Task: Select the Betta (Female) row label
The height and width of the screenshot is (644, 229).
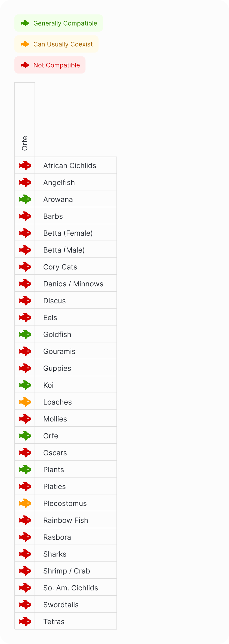Action: (x=68, y=233)
